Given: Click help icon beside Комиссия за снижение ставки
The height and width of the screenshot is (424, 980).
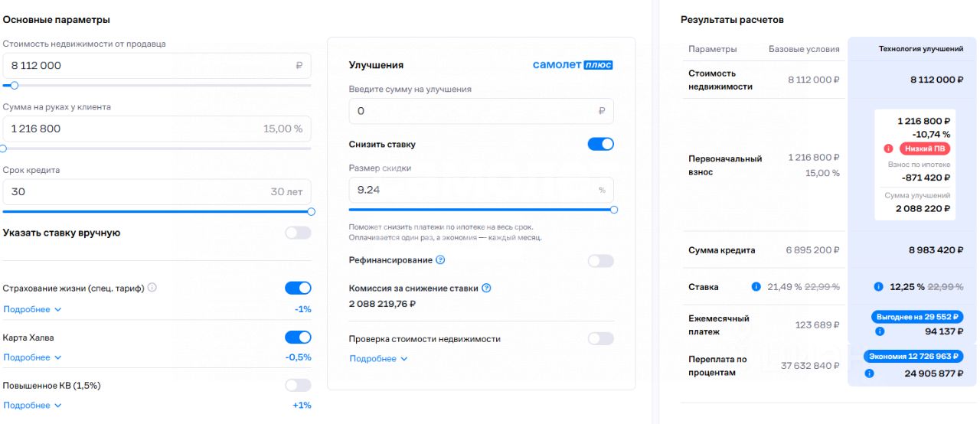Looking at the screenshot, I should 486,289.
